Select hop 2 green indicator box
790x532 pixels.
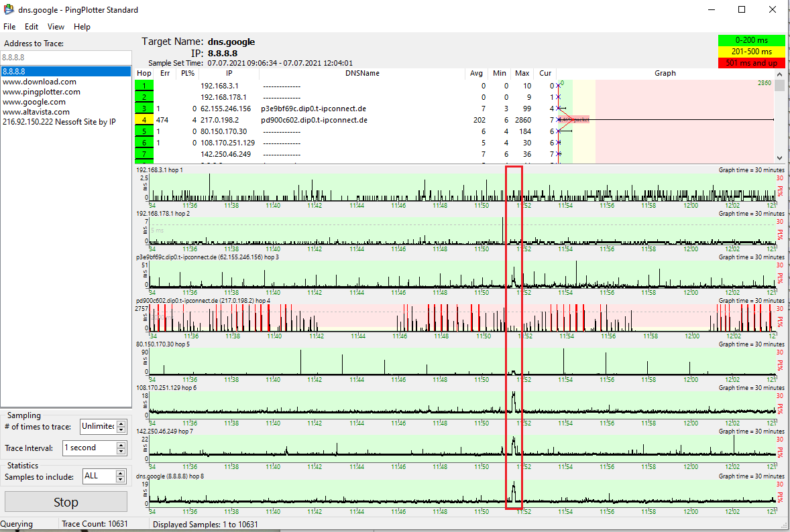coord(144,97)
